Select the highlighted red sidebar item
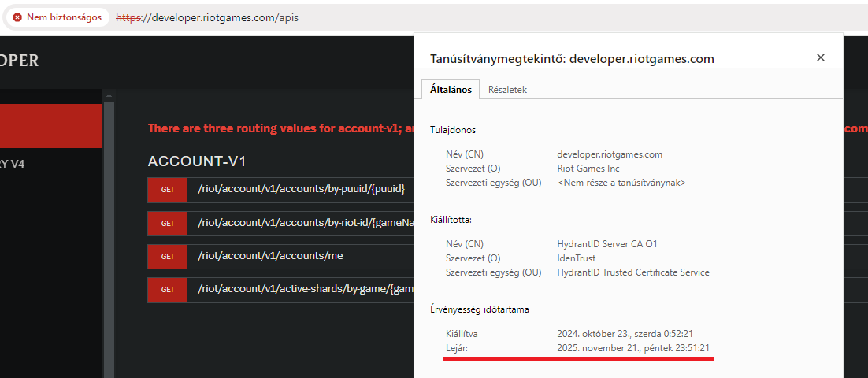The image size is (868, 378). pyautogui.click(x=51, y=126)
